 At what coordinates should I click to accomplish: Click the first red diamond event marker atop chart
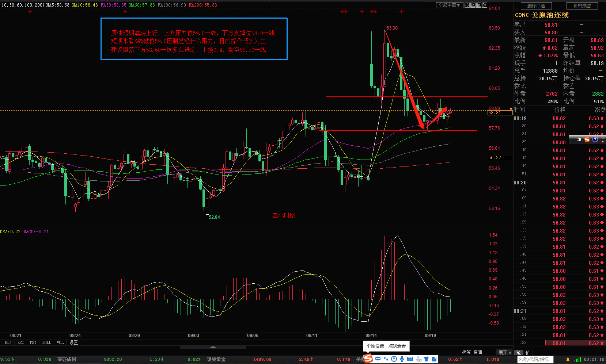[30, 12]
